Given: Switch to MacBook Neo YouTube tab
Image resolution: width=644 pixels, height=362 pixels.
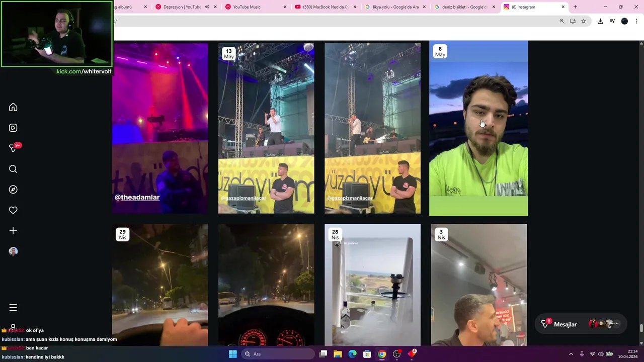Looking at the screenshot, I should pos(325,7).
